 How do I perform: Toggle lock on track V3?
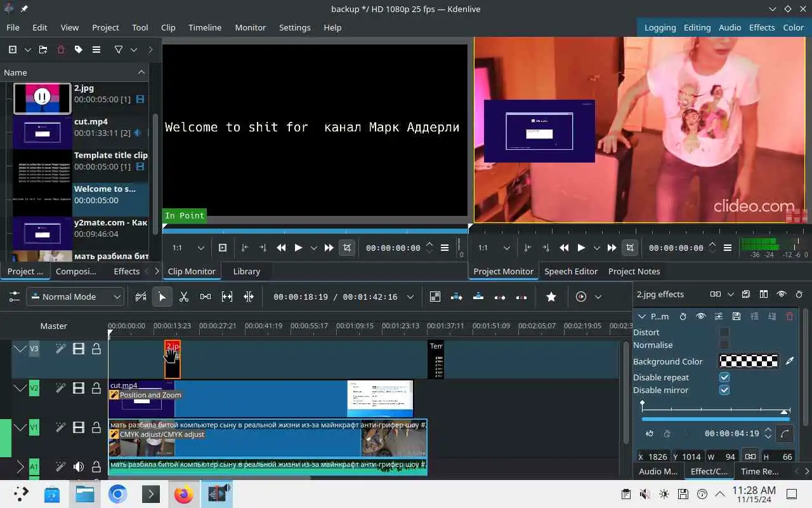point(96,349)
